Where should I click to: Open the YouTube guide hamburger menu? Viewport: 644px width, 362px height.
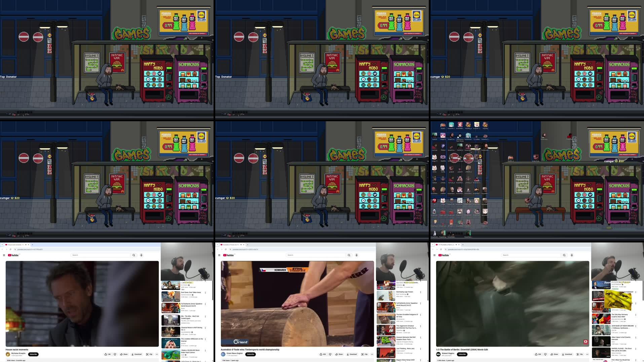4,255
